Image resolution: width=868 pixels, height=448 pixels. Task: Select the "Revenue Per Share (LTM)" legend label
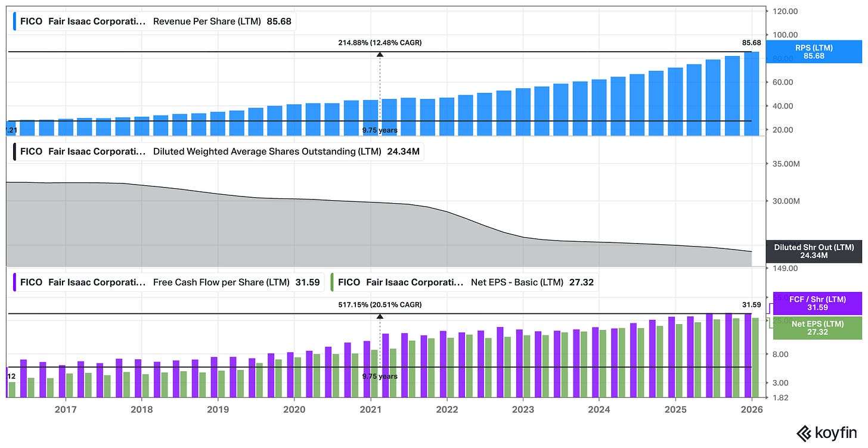pos(207,21)
